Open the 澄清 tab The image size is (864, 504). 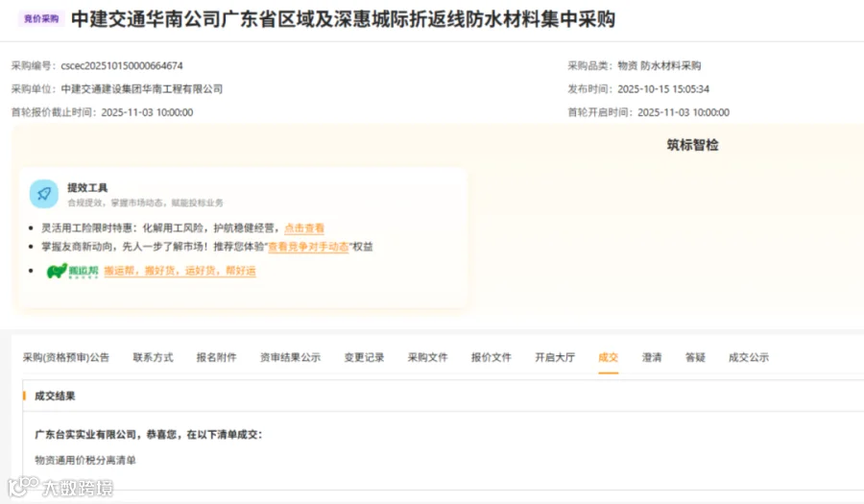(651, 357)
